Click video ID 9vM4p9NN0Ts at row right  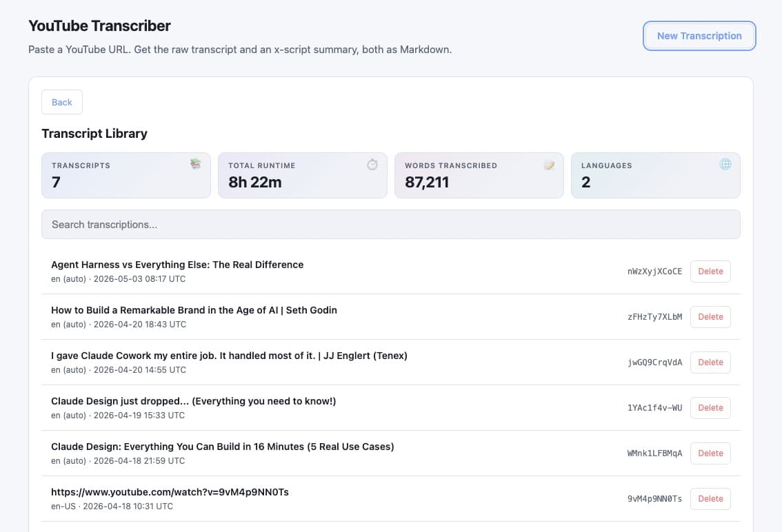coord(654,499)
